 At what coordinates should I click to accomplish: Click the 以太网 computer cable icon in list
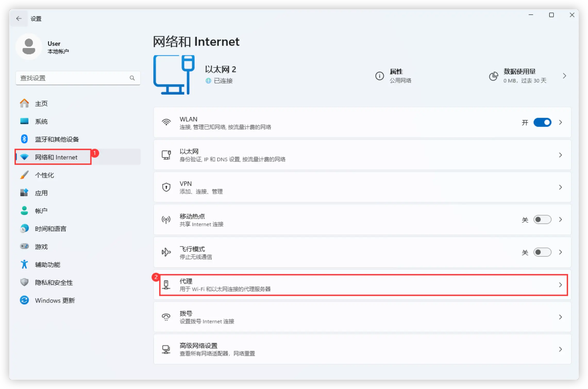coord(166,155)
